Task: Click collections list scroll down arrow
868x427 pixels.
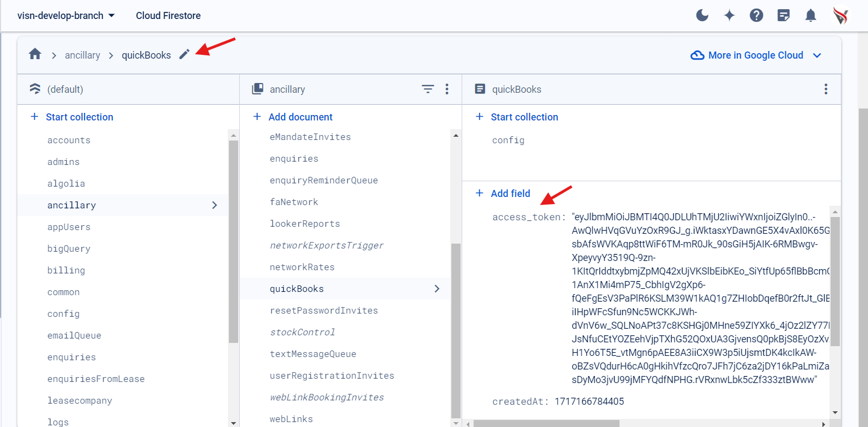Action: click(233, 423)
